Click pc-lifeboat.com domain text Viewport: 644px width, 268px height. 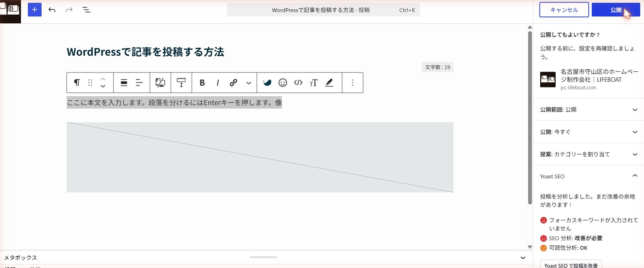(578, 88)
